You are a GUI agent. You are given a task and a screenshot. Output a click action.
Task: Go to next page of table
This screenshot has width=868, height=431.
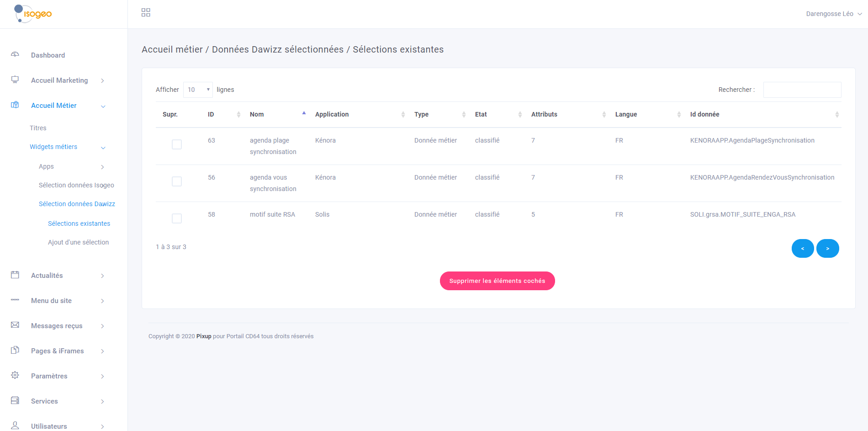point(828,248)
